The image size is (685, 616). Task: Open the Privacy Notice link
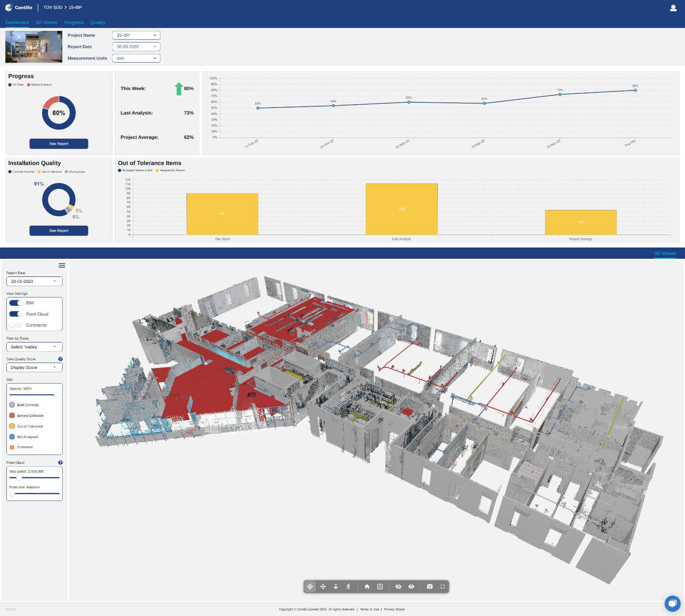394,609
